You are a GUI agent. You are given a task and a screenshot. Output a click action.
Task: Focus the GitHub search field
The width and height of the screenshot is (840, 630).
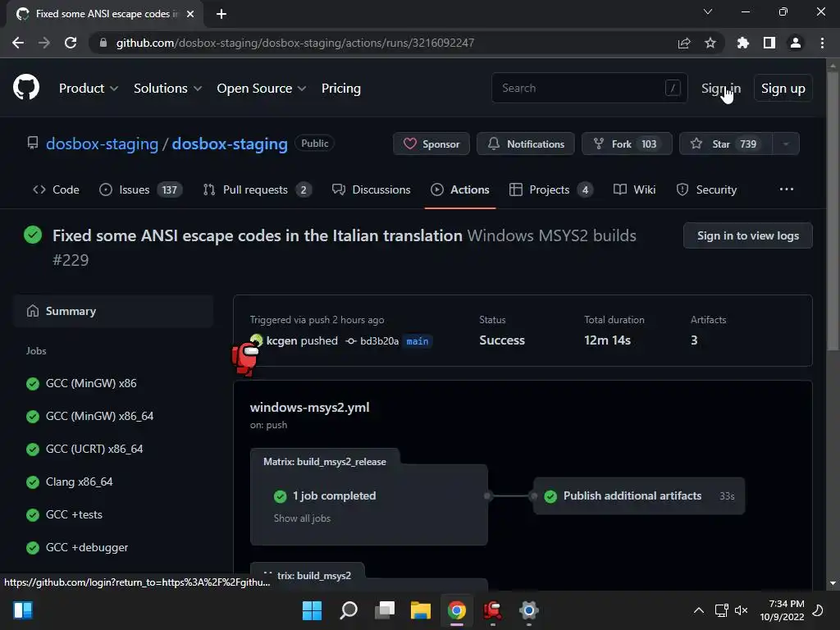589,88
